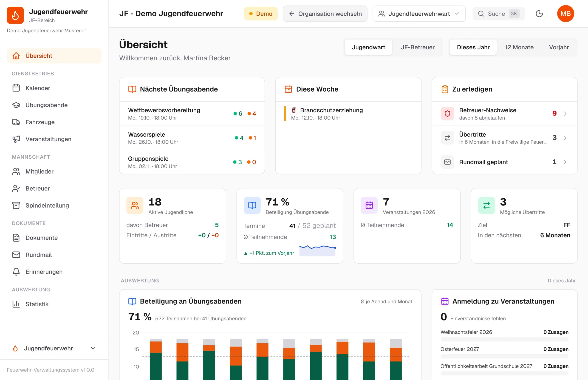Click the MB user avatar
Screen dimensions: 588x380
pos(565,14)
